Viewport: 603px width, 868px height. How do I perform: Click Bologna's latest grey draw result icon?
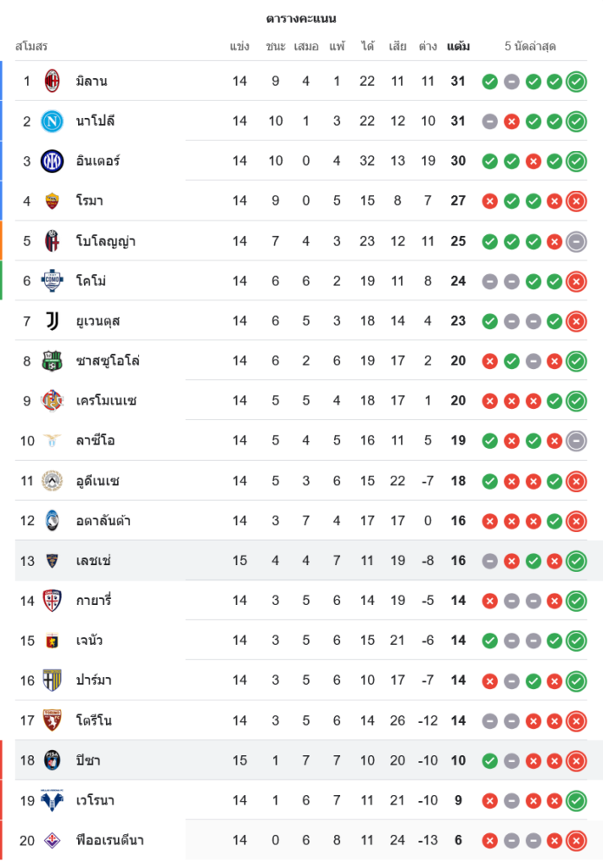(576, 241)
